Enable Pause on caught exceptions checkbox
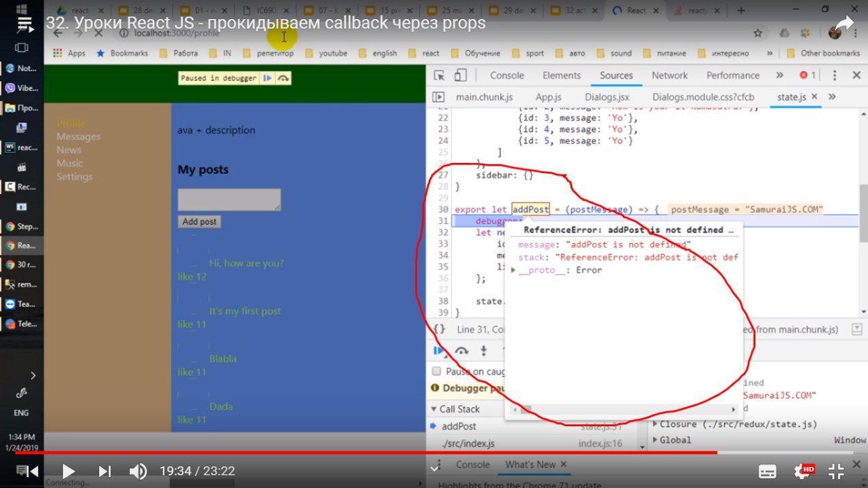The image size is (868, 488). coord(437,371)
